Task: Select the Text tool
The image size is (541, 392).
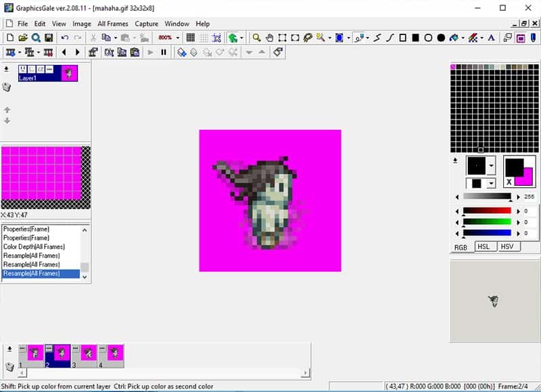Action: [x=492, y=38]
